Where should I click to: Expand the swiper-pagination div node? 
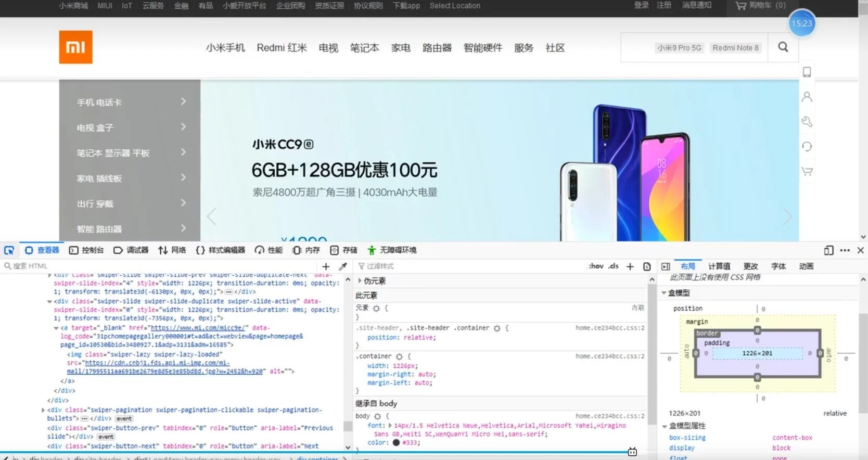click(43, 410)
